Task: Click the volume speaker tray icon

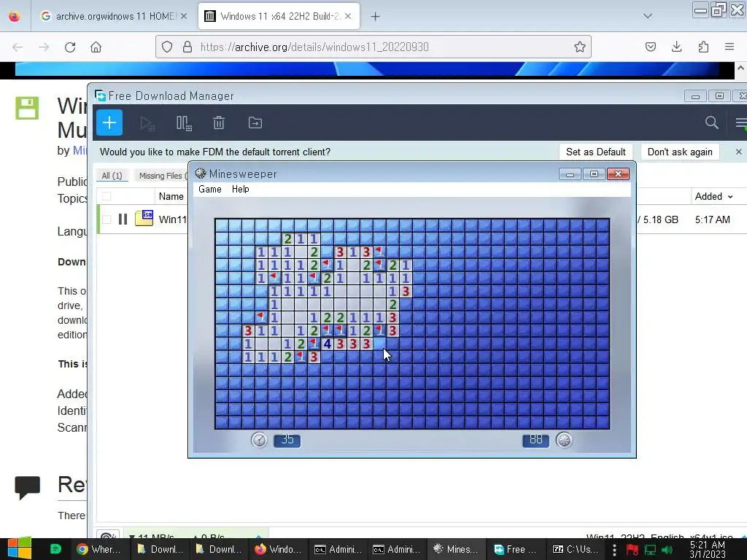Action: pos(668,550)
